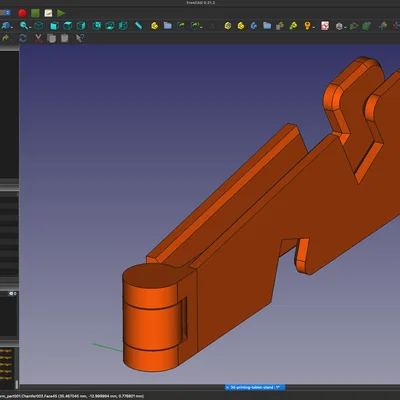Create a new Part with yellow icon

(x=154, y=26)
